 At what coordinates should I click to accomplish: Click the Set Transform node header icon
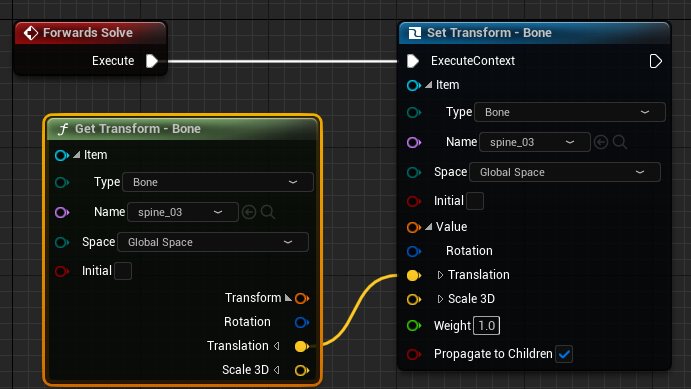coord(415,33)
